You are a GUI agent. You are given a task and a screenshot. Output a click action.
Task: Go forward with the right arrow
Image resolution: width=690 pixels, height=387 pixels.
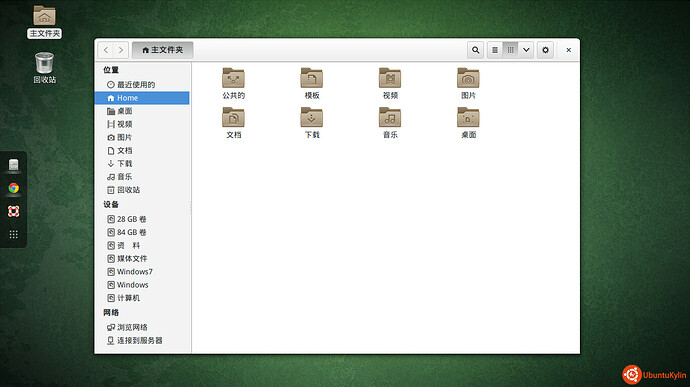121,50
